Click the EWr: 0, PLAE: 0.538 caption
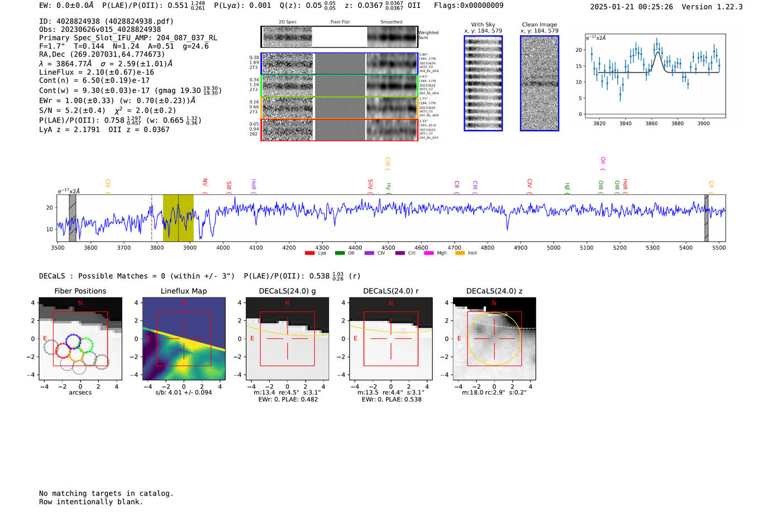The image size is (782, 532). [391, 400]
